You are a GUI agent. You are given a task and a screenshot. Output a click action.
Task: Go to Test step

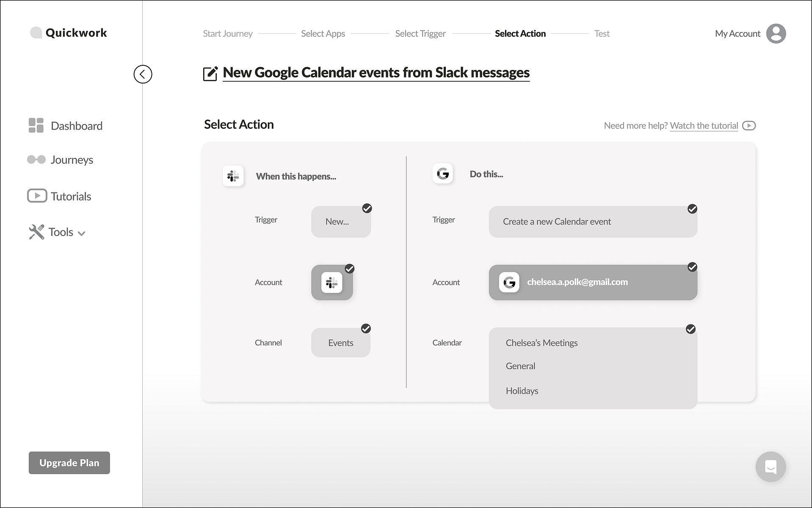point(602,33)
